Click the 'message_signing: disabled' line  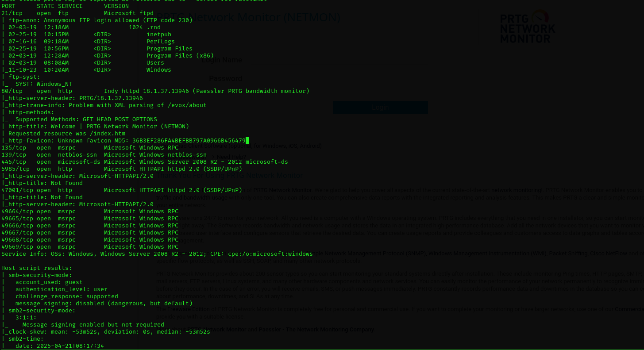click(x=97, y=304)
